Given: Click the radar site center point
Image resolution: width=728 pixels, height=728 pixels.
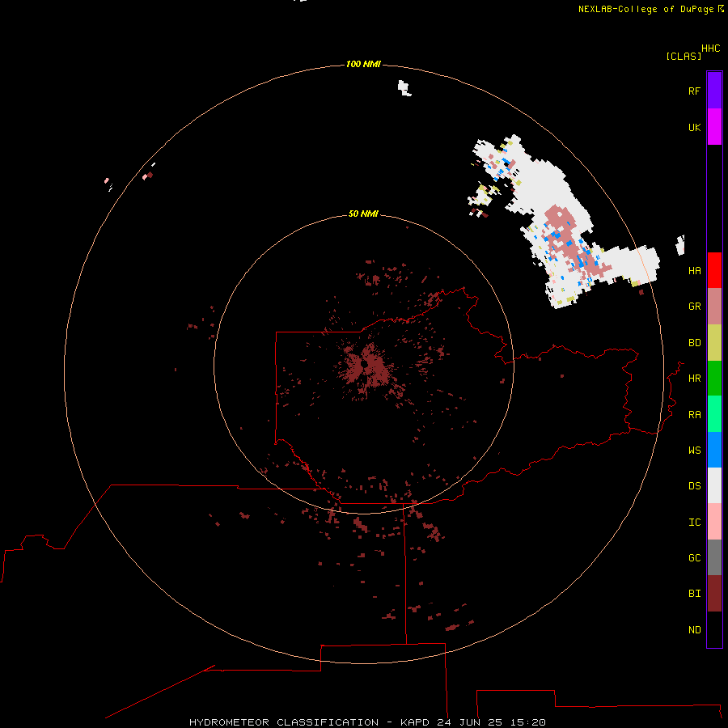Looking at the screenshot, I should [x=365, y=365].
